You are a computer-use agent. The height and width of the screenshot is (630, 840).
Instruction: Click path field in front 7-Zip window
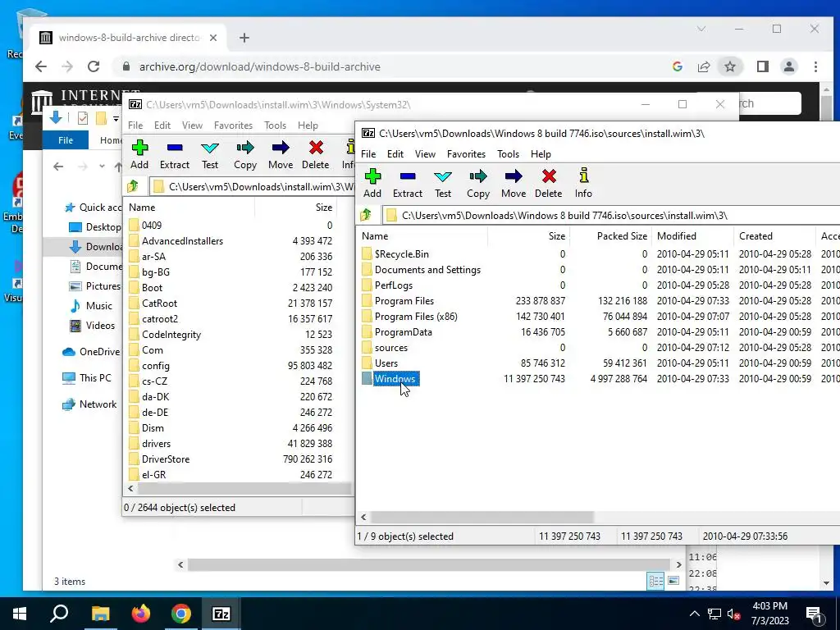point(610,216)
